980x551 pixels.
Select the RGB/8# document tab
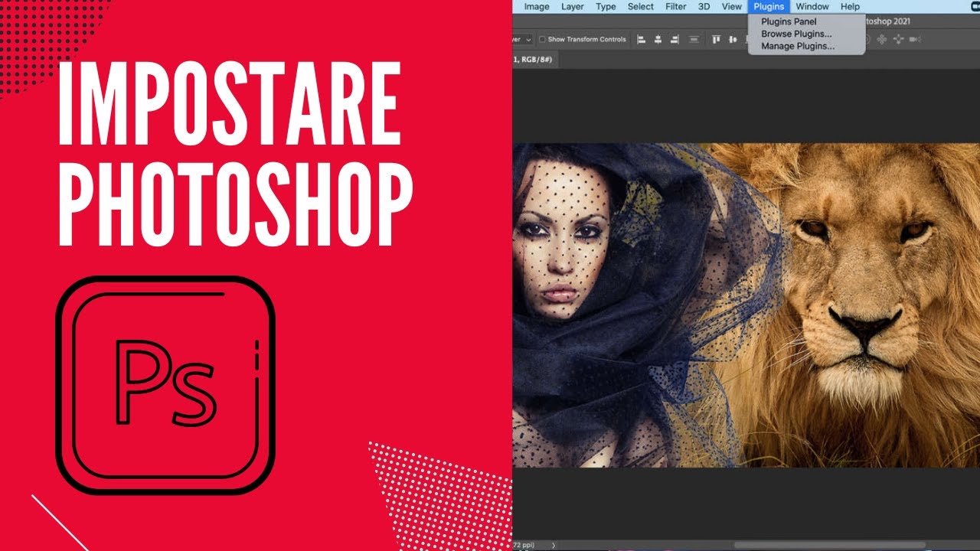[x=534, y=59]
